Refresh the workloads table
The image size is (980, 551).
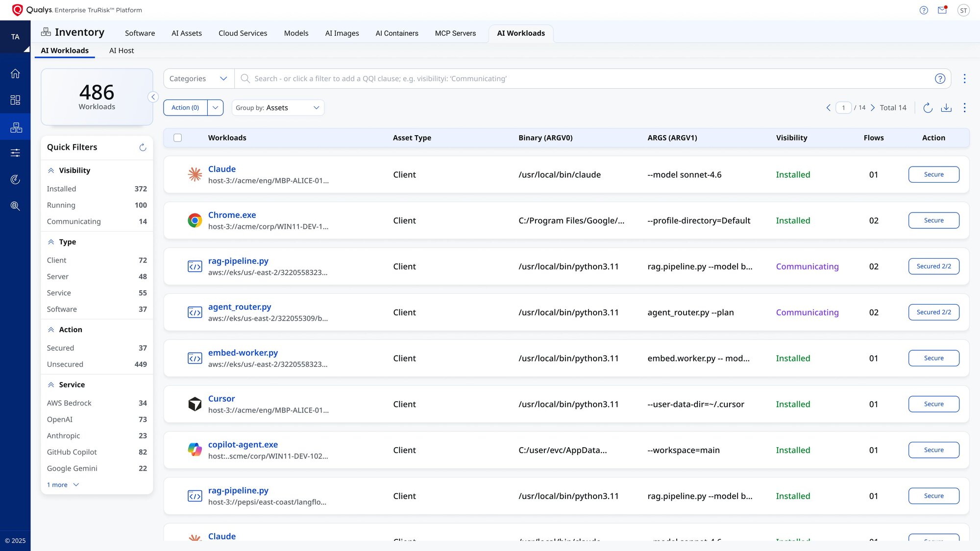click(928, 108)
